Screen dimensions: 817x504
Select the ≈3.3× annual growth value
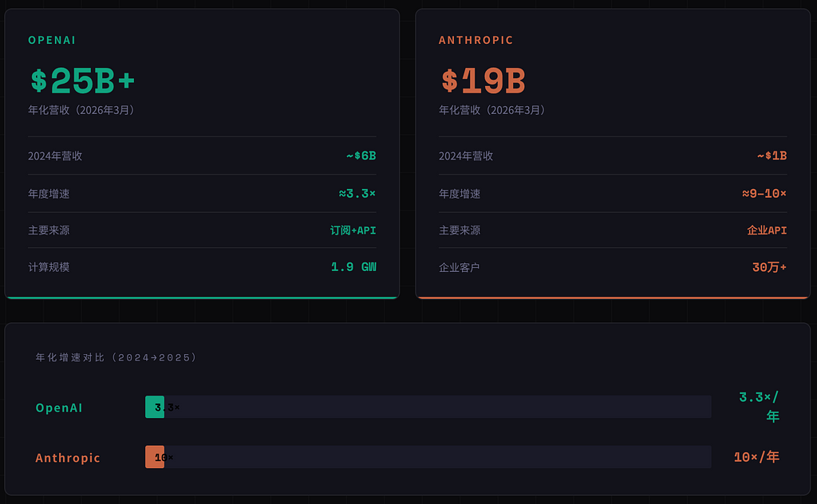coord(357,193)
